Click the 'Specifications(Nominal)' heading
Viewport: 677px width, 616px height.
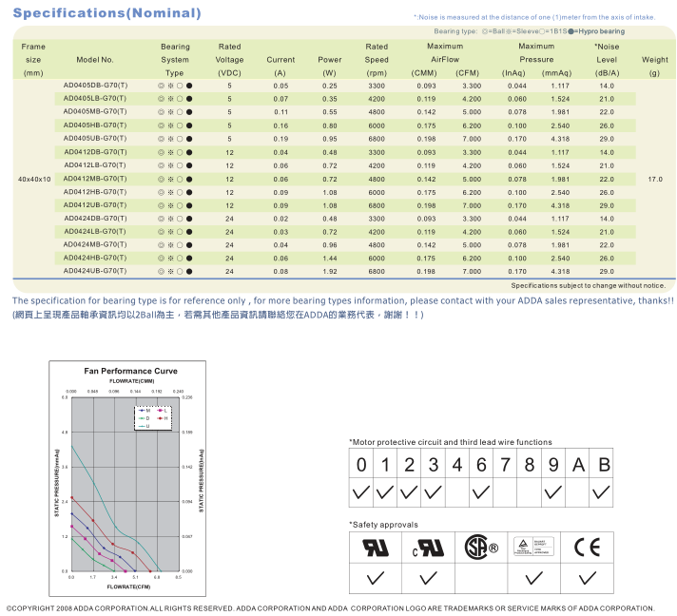(107, 13)
